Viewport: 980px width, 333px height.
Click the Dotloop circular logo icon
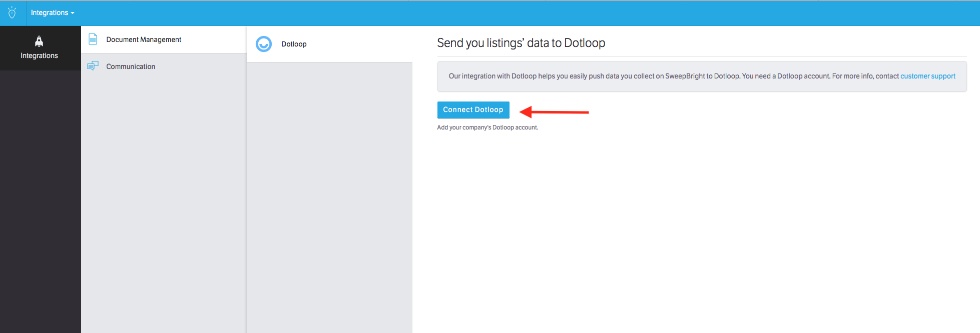point(264,44)
